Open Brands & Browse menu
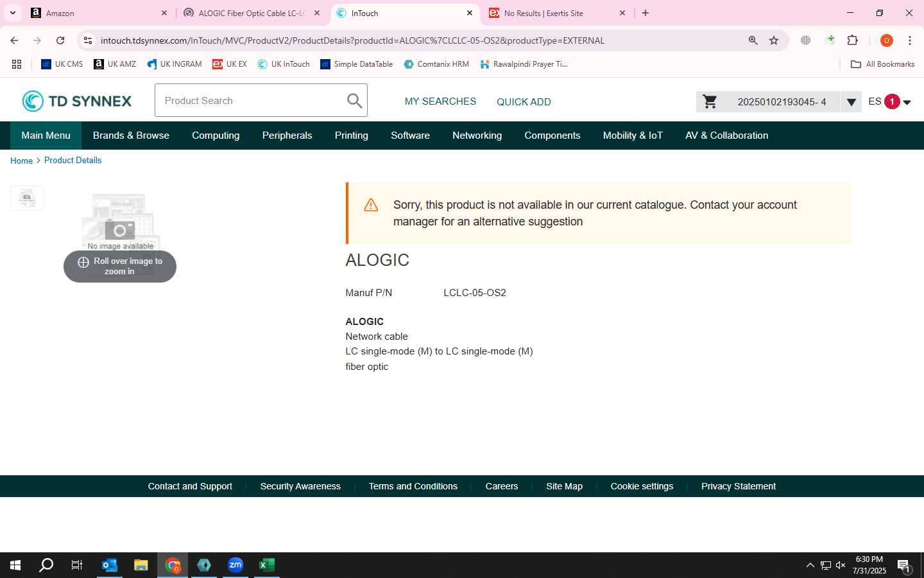Viewport: 924px width, 578px height. [131, 136]
